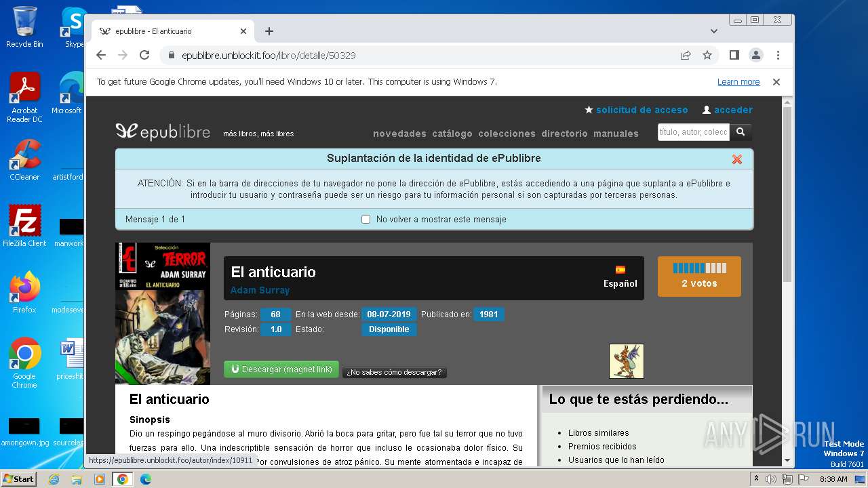Focus the título, autor search box
Viewport: 868px width, 488px height.
pyautogui.click(x=693, y=132)
